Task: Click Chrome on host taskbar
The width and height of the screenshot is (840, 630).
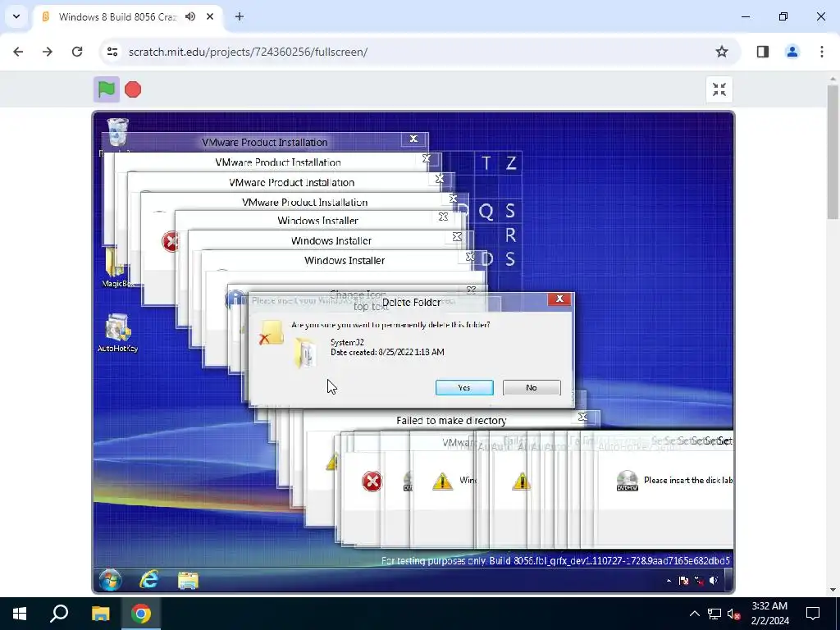Action: click(x=141, y=614)
